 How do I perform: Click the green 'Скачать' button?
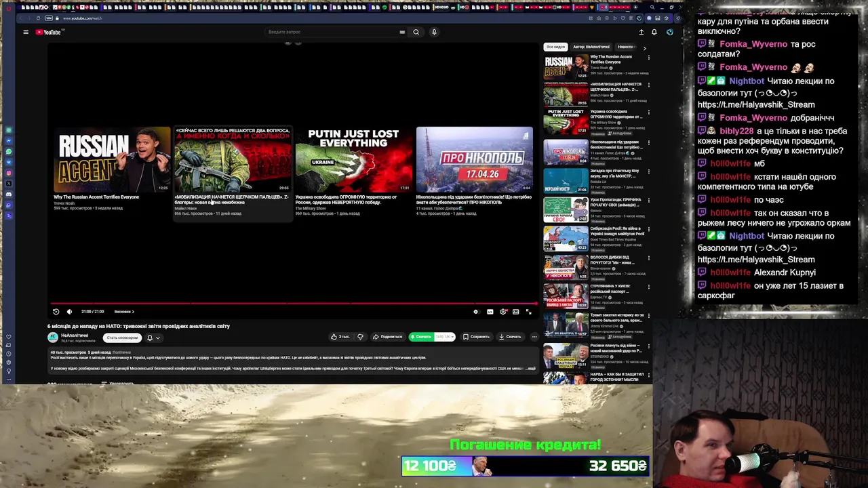pos(421,337)
